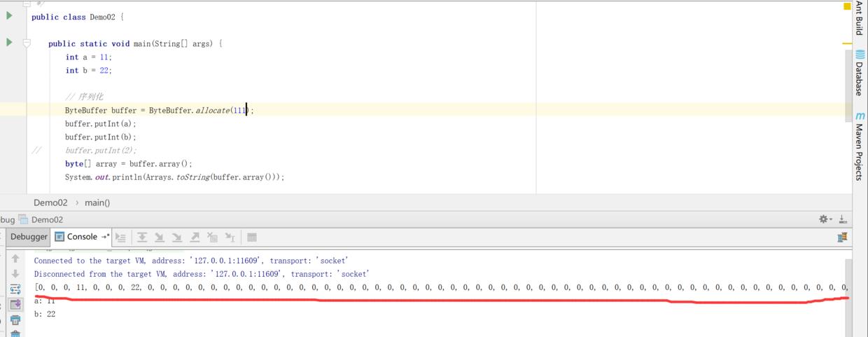The width and height of the screenshot is (868, 337).
Task: Place cursor in allocate(111) line
Action: (159, 110)
